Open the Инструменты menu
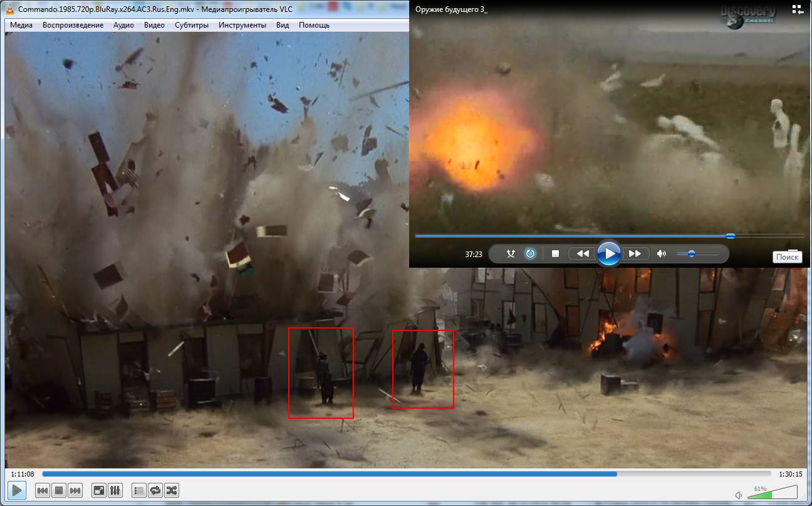Image resolution: width=812 pixels, height=506 pixels. tap(242, 25)
